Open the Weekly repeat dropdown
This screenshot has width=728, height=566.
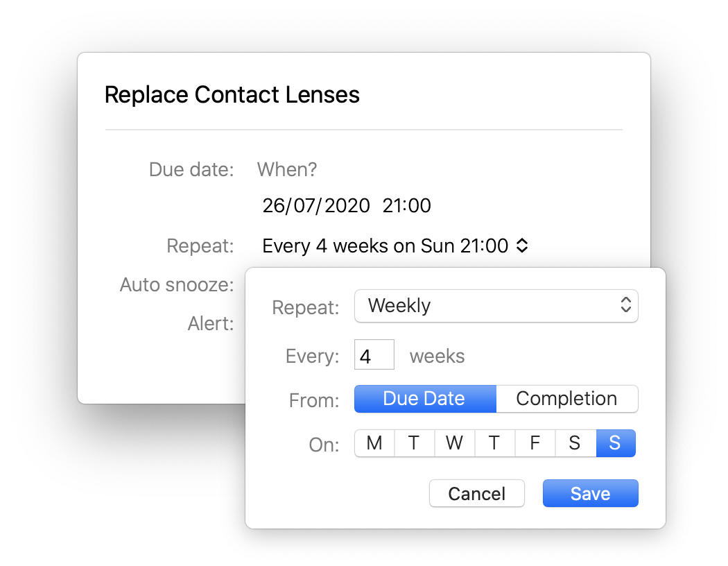pyautogui.click(x=496, y=306)
